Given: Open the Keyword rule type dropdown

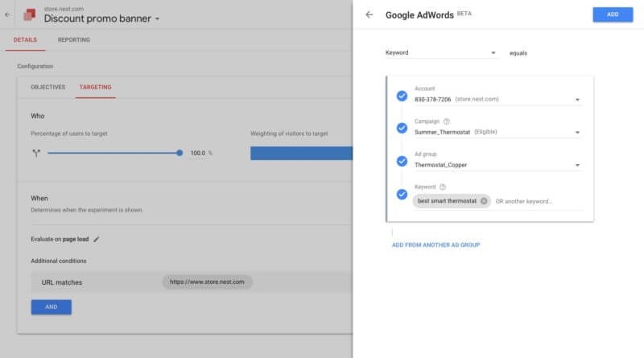Looking at the screenshot, I should point(441,53).
